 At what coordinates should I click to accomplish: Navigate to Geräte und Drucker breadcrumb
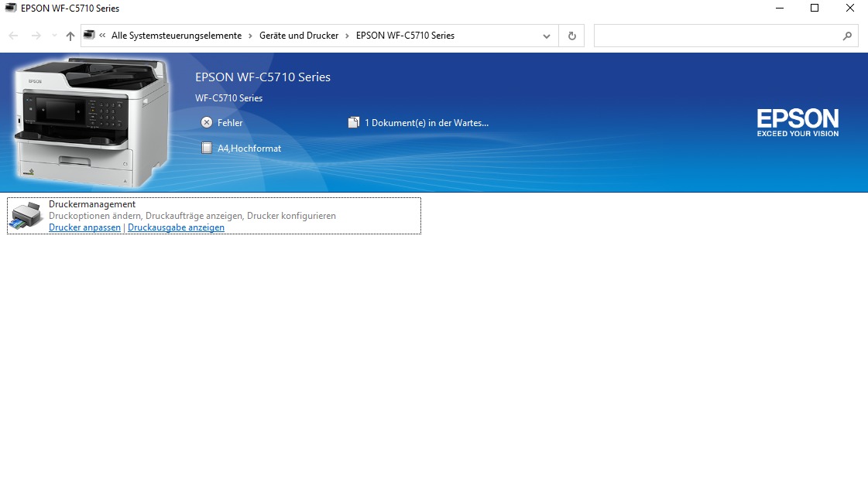point(299,36)
